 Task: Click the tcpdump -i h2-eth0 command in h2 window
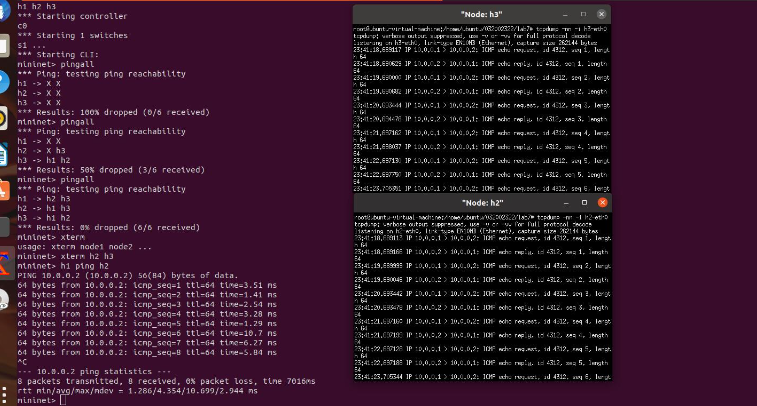(x=572, y=217)
